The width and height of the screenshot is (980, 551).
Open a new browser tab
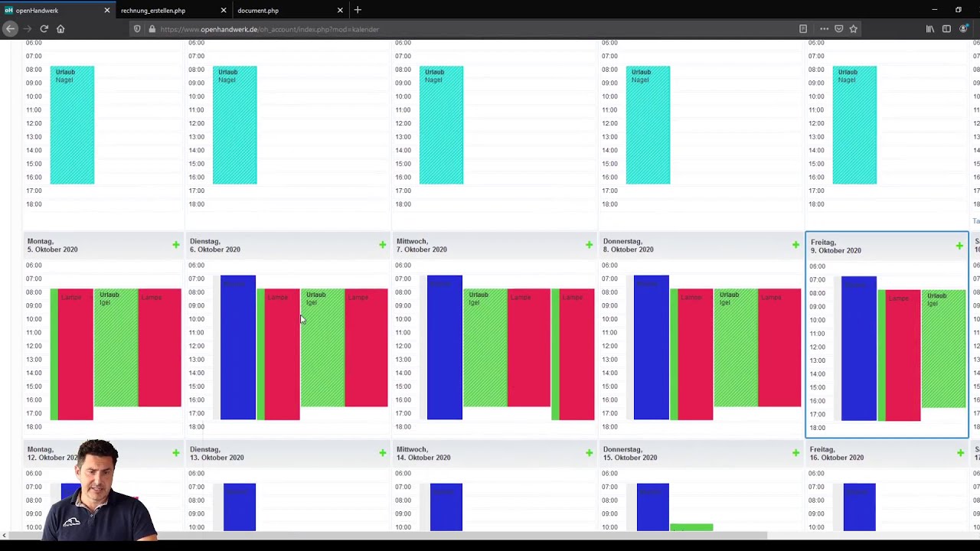click(358, 10)
